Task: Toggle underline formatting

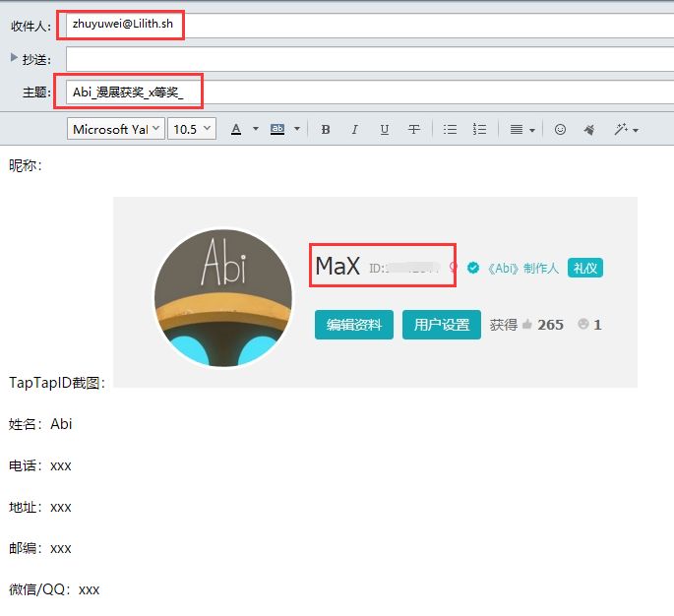Action: click(x=385, y=129)
